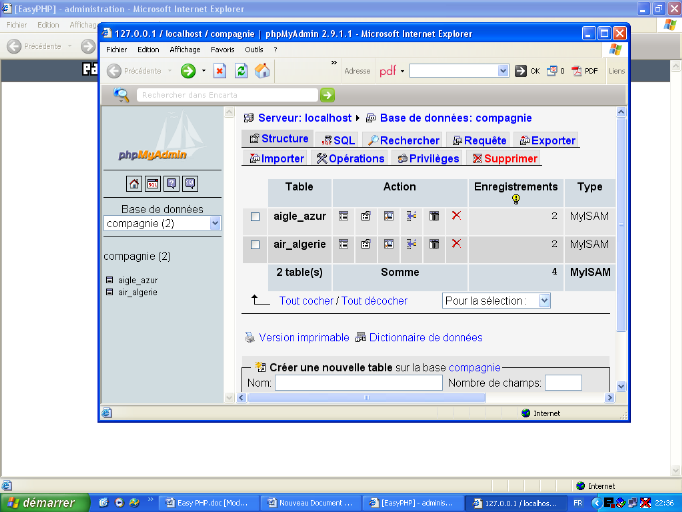Open the Exporter tab
This screenshot has width=682, height=512.
(548, 140)
